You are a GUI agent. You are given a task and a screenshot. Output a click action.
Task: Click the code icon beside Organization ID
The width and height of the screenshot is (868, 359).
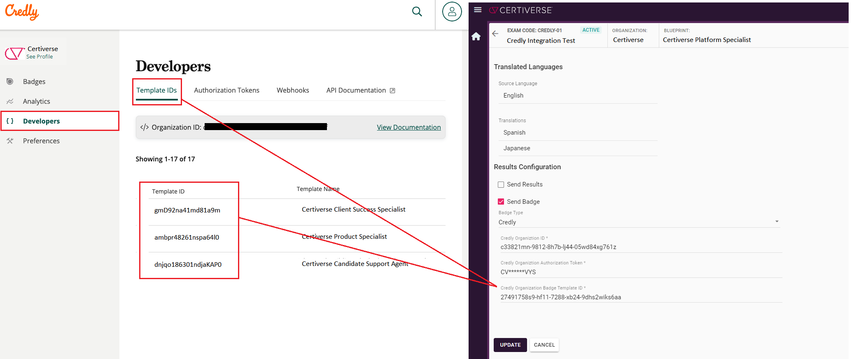point(145,127)
